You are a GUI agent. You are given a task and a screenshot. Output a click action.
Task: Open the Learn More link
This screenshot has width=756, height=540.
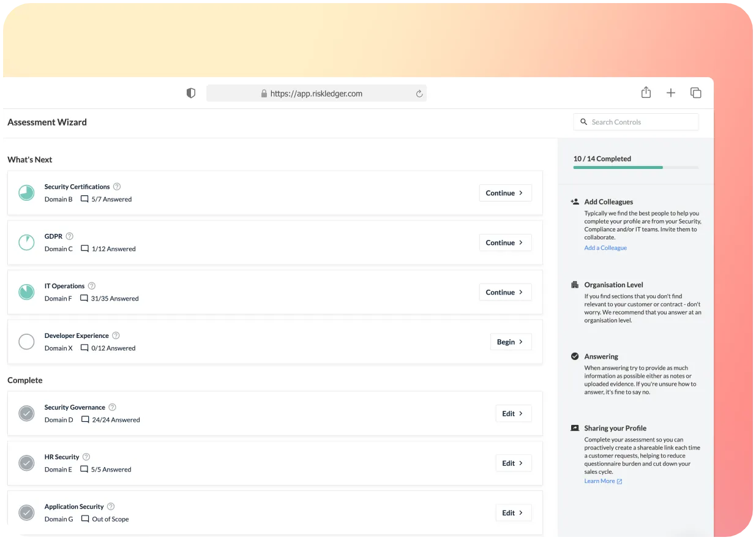603,481
